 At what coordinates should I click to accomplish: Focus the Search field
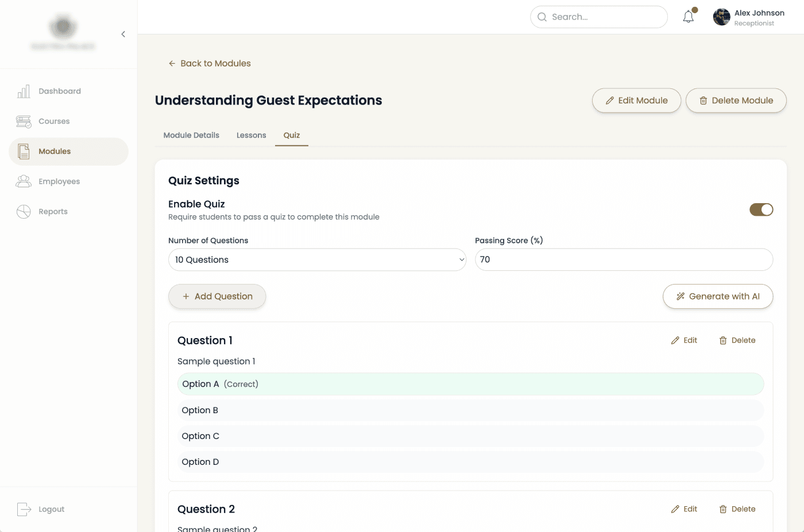[x=598, y=17]
